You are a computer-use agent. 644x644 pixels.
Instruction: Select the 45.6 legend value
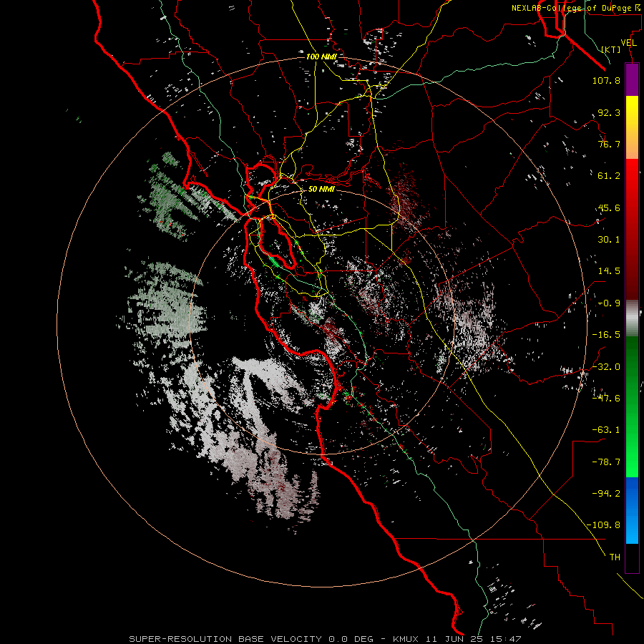click(x=609, y=208)
